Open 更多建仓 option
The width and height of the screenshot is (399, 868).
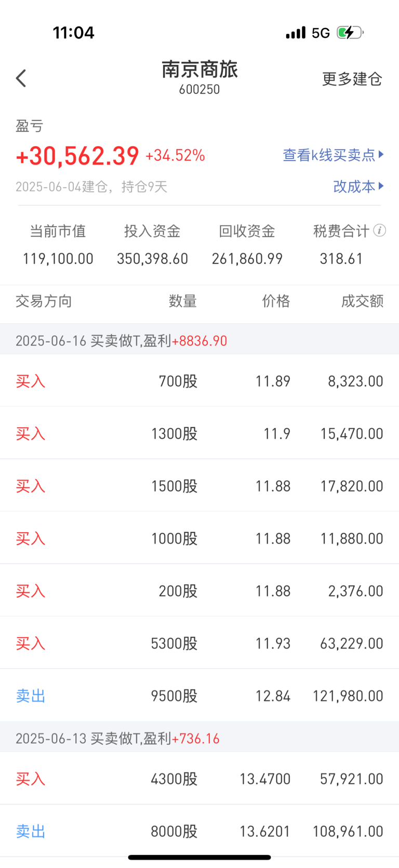pyautogui.click(x=352, y=78)
